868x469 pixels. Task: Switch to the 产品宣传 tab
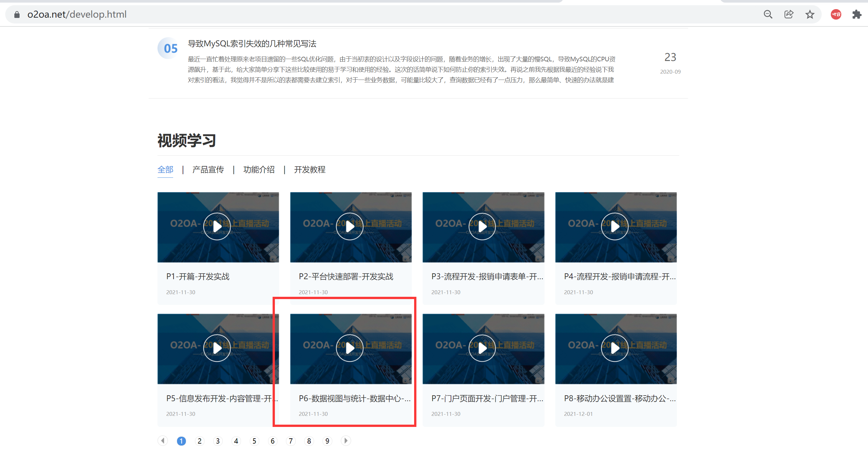(208, 170)
